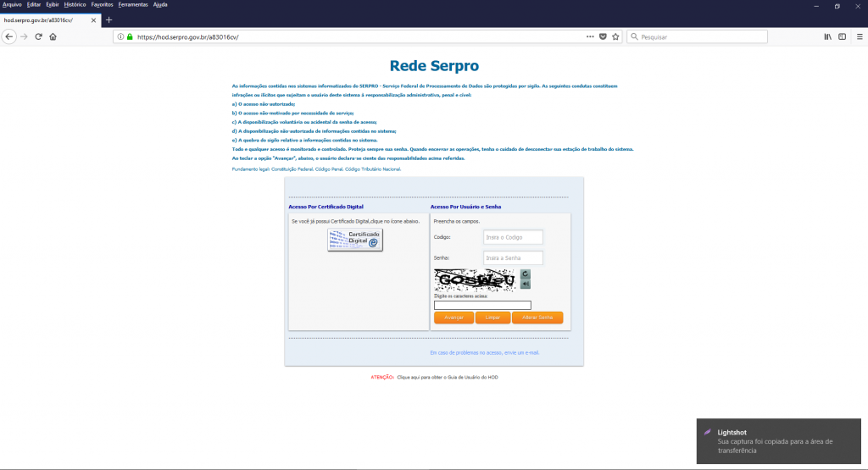Save the page to Pocket

(x=603, y=37)
